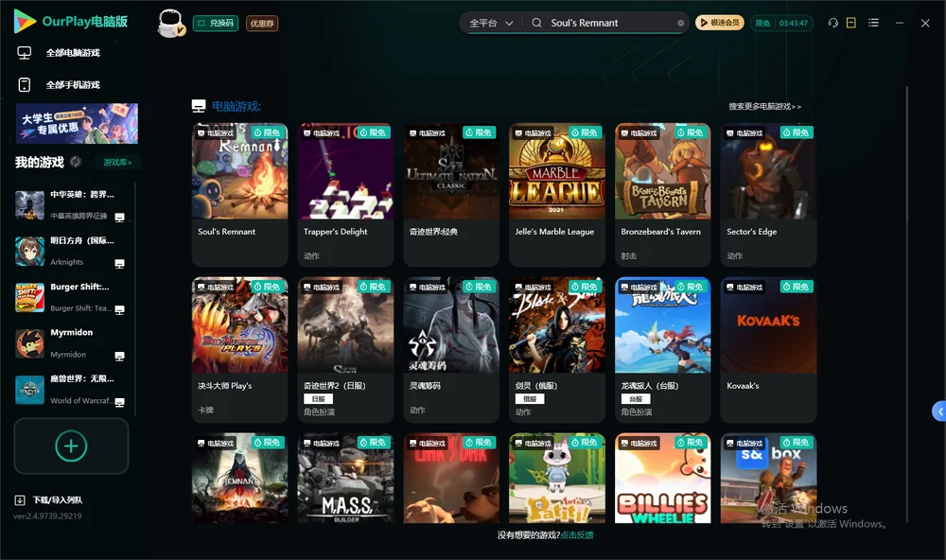Expand the blue side panel arrow
This screenshot has height=560, width=946.
[939, 411]
